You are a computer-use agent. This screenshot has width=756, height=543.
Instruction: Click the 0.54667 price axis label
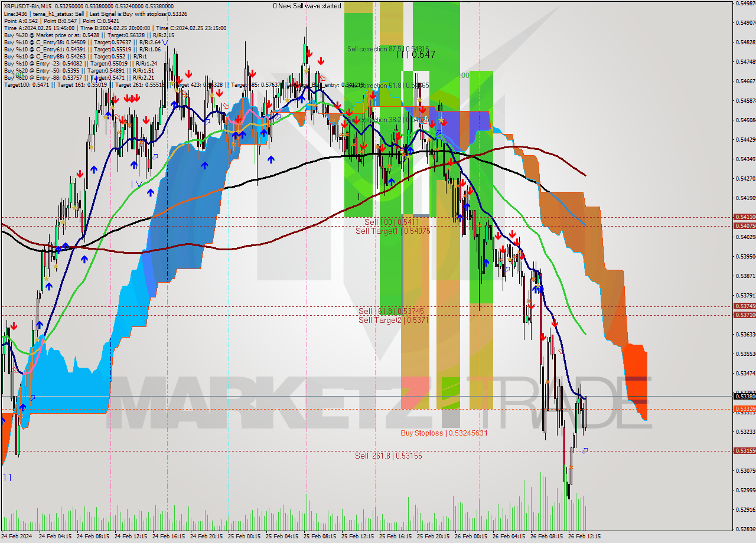click(745, 81)
